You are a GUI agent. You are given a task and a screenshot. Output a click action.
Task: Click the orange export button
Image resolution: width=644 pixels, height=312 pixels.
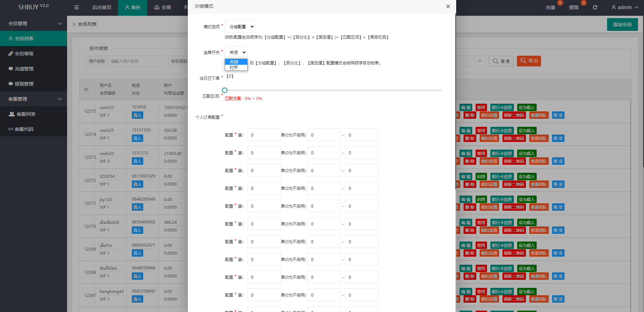[529, 61]
